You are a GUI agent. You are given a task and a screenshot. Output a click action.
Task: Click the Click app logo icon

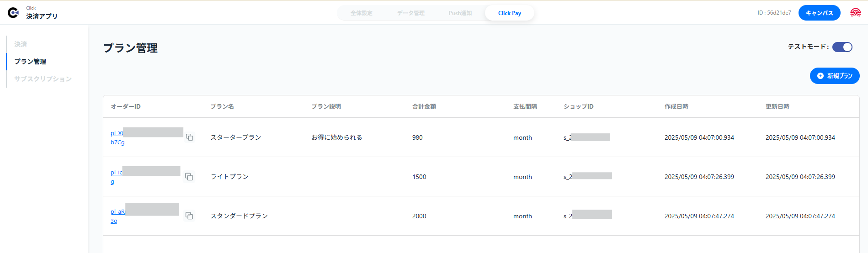13,13
